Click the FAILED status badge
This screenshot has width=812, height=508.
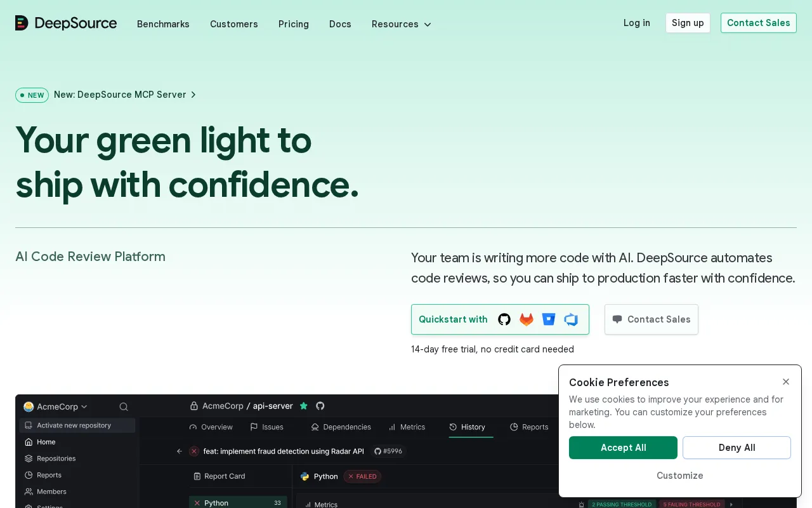pos(362,476)
